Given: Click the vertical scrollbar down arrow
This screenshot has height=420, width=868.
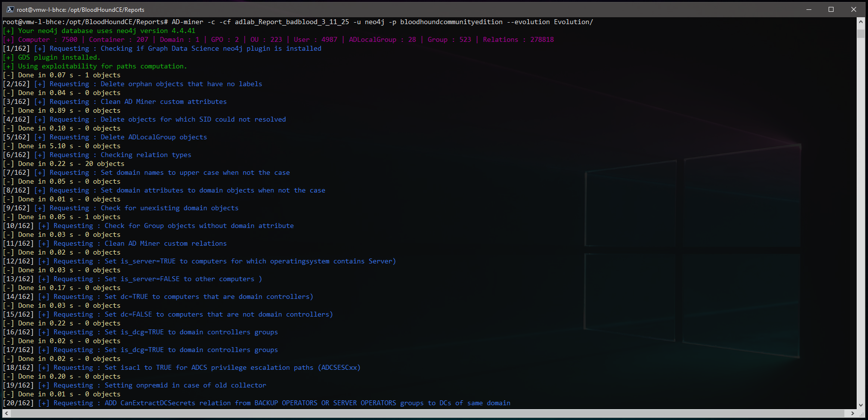Looking at the screenshot, I should [x=861, y=405].
